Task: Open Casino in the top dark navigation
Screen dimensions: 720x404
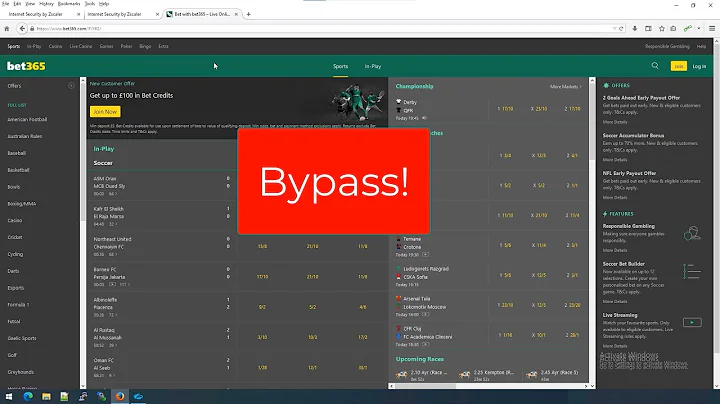Action: (x=55, y=46)
